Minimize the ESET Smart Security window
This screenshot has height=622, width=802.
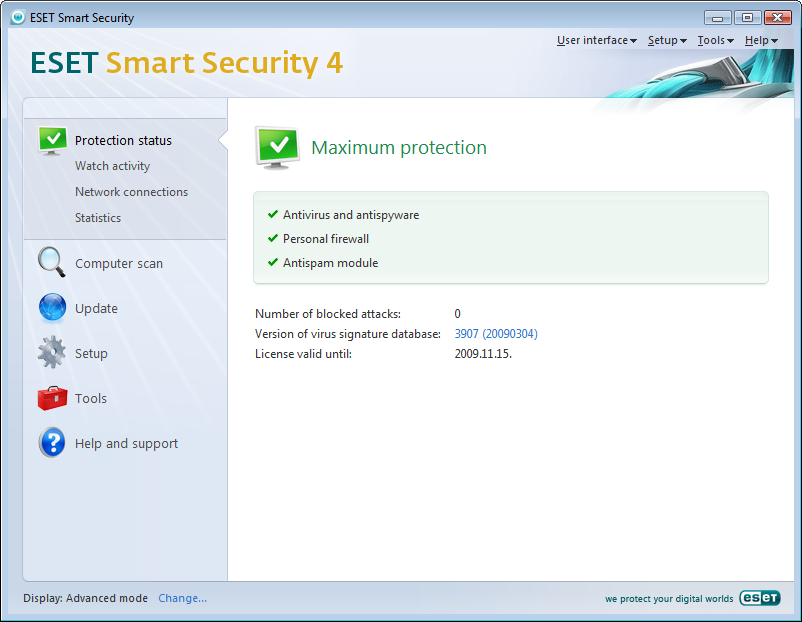[718, 18]
